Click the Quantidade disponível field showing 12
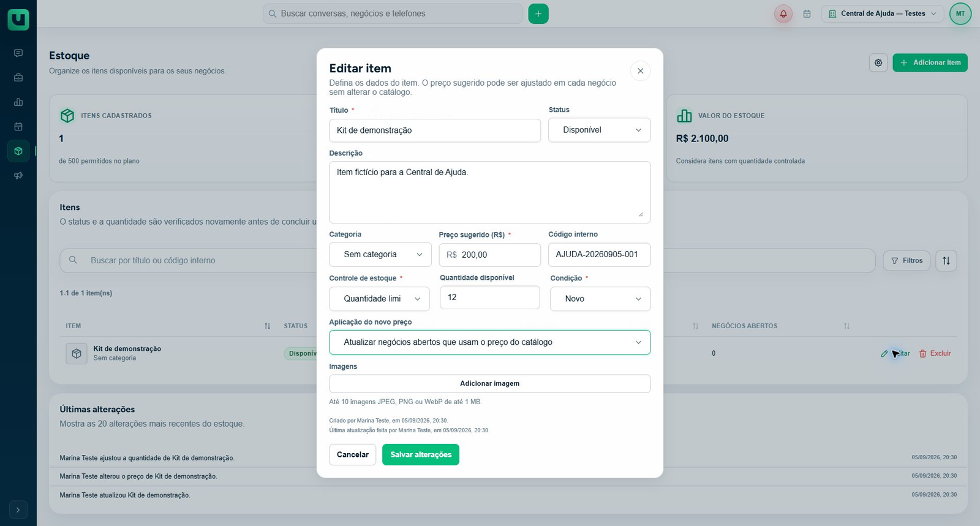The width and height of the screenshot is (980, 526). point(490,298)
